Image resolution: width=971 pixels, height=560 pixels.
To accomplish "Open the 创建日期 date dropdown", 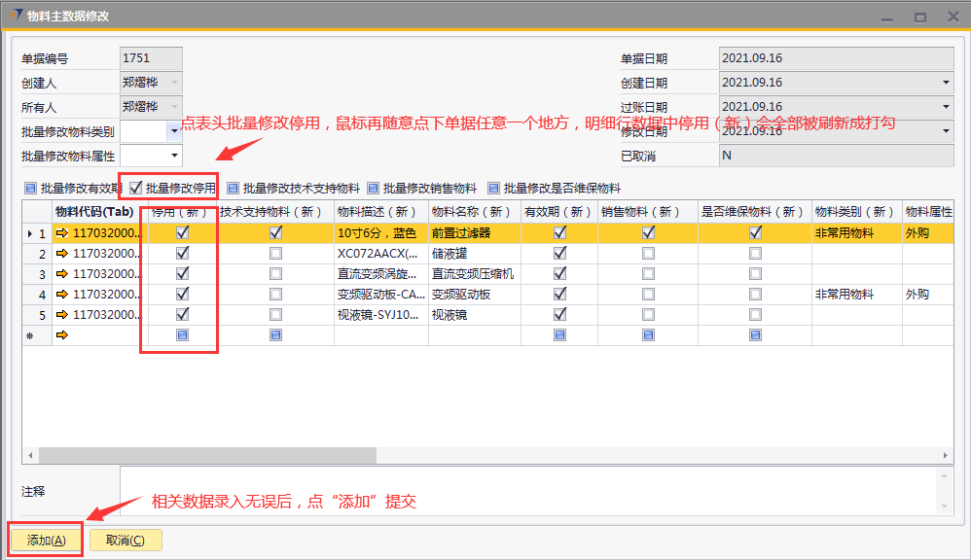I will coord(945,83).
